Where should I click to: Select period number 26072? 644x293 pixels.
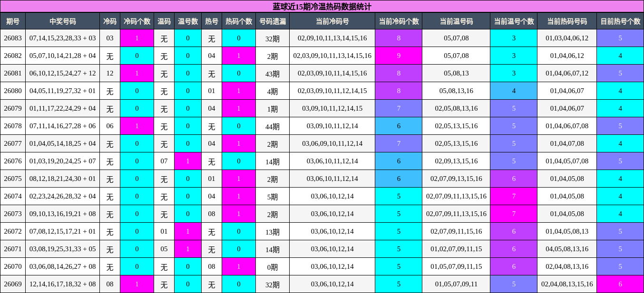[13, 231]
